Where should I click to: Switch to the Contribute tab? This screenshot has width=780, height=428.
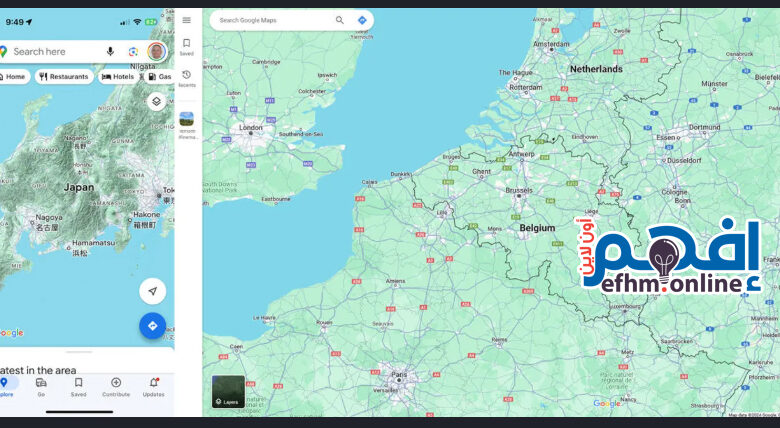116,387
